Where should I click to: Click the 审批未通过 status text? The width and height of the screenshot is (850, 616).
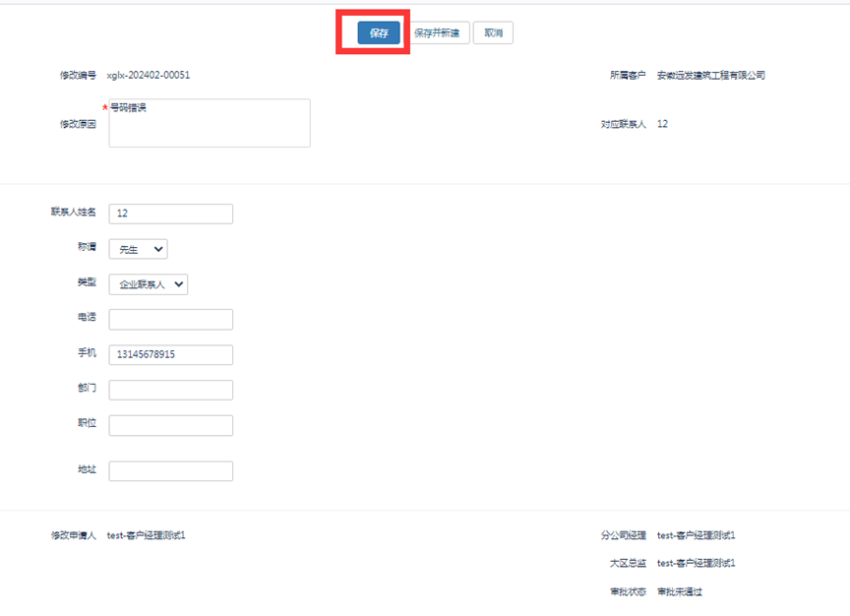[x=679, y=591]
